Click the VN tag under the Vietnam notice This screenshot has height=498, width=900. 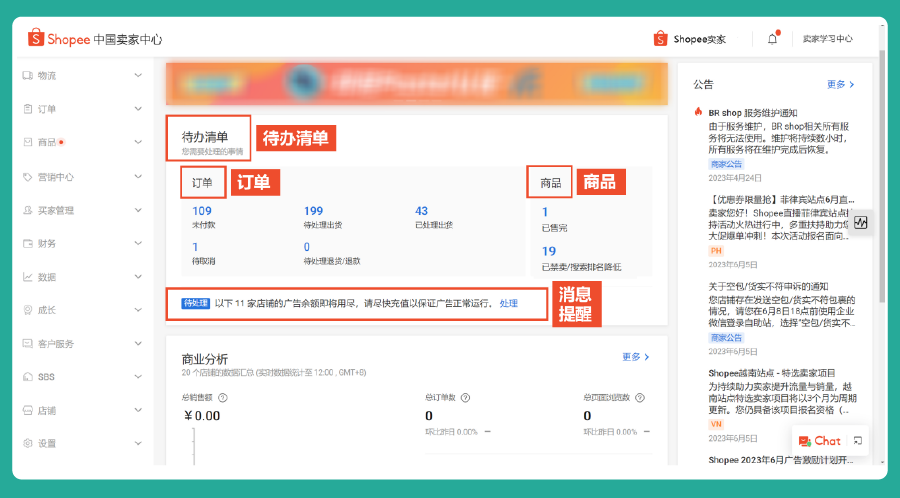(716, 424)
